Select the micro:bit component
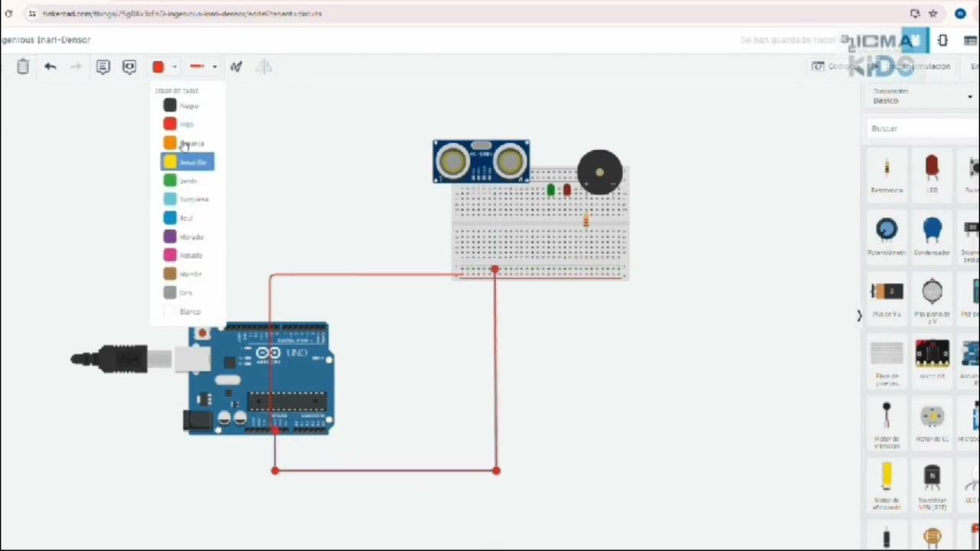This screenshot has height=551, width=980. [932, 360]
